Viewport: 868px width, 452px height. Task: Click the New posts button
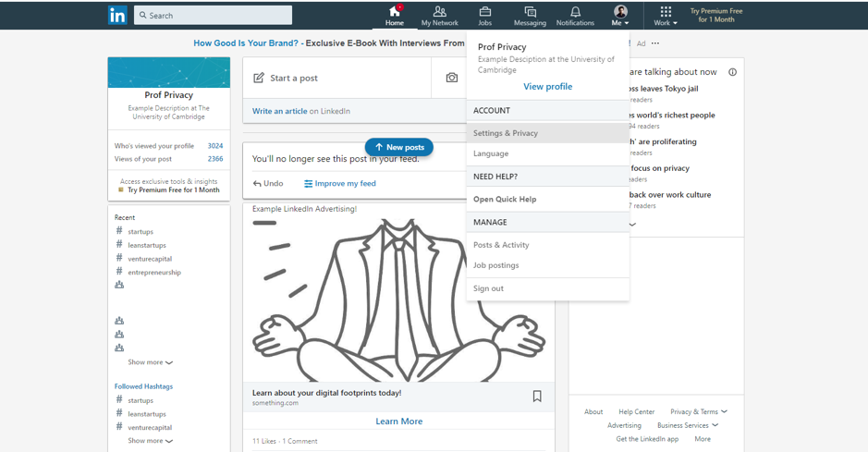pyautogui.click(x=399, y=147)
